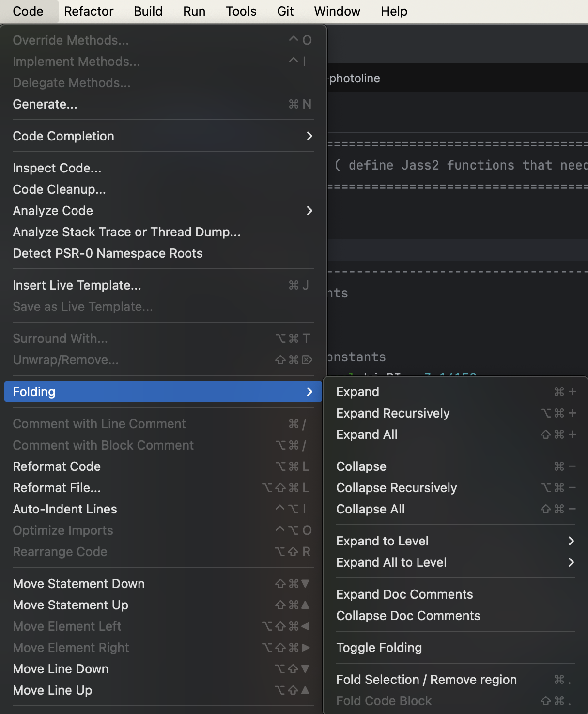Click Auto-Indent Lines
The image size is (588, 714).
pos(65,509)
